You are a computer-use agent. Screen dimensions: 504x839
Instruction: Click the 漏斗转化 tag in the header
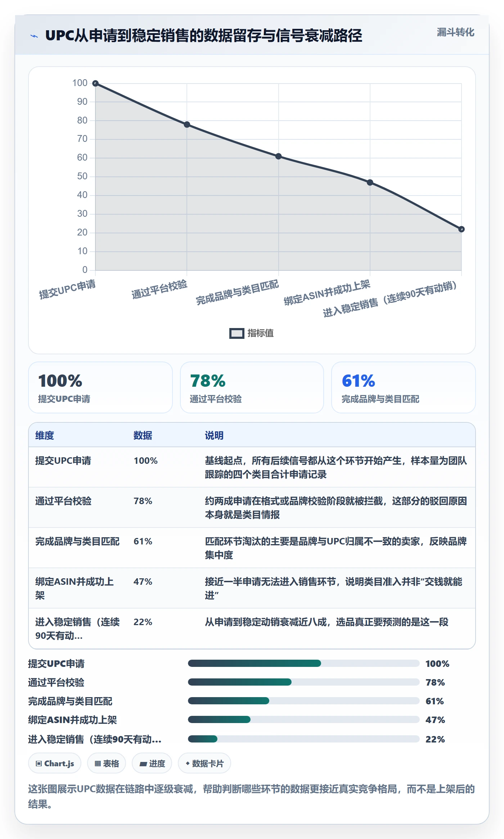tap(455, 32)
